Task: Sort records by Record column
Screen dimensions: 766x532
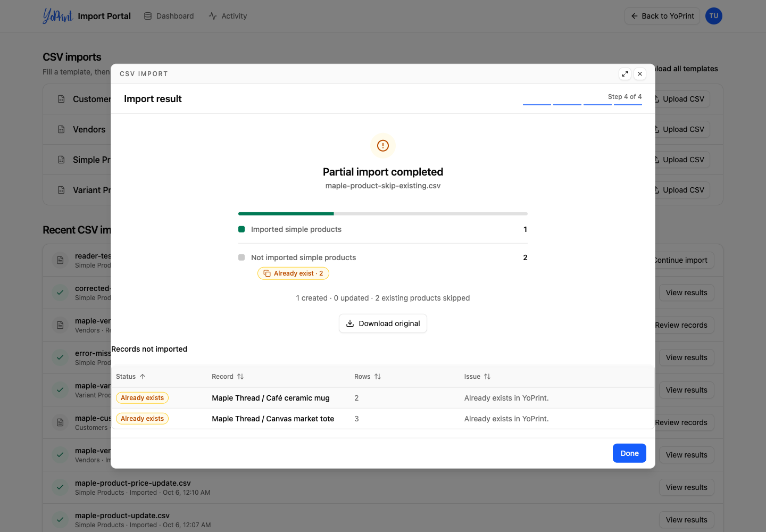Action: (x=228, y=377)
